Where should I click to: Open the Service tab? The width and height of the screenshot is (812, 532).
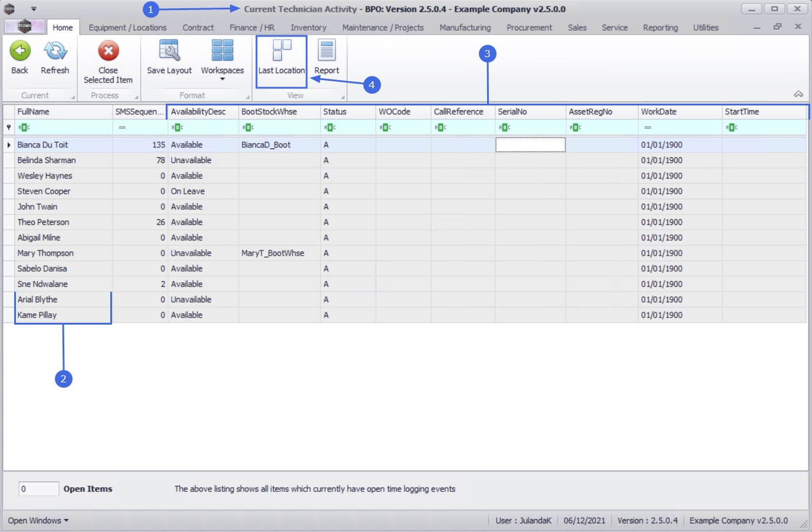pos(614,28)
